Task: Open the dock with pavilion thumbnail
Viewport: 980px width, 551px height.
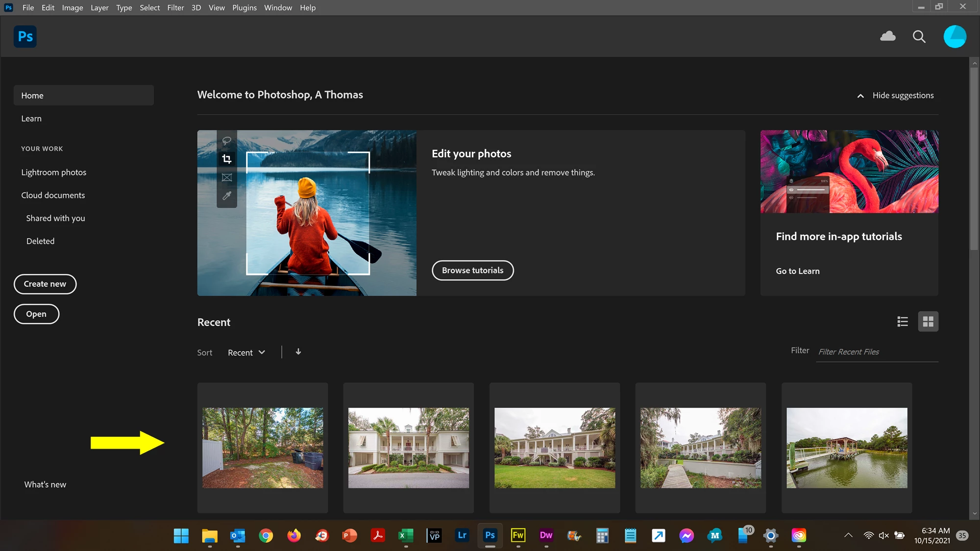Action: point(847,448)
